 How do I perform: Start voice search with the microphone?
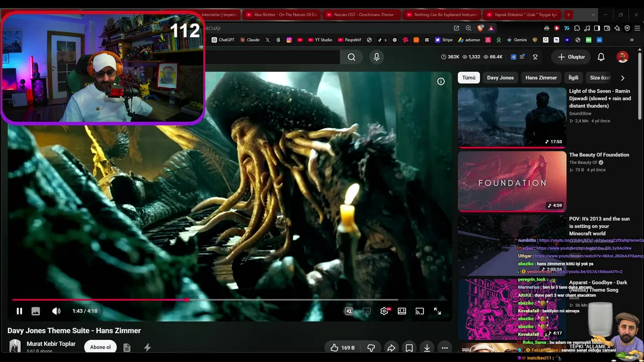click(376, 57)
